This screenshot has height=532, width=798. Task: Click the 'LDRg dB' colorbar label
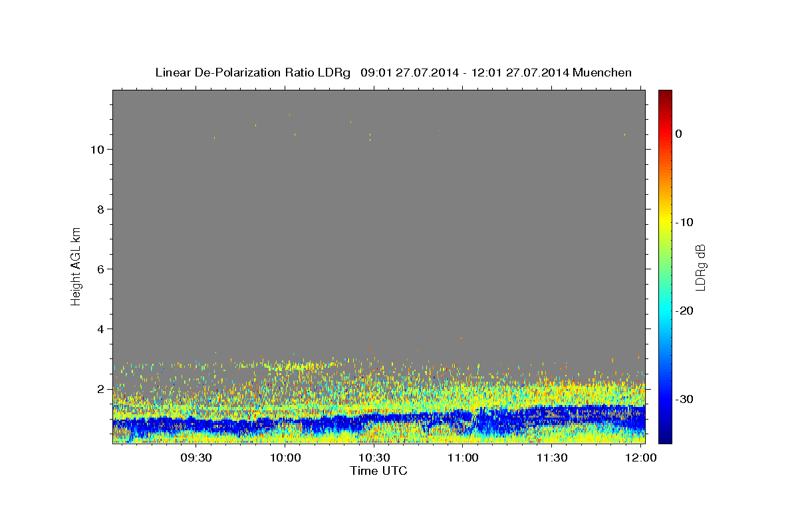coord(700,267)
